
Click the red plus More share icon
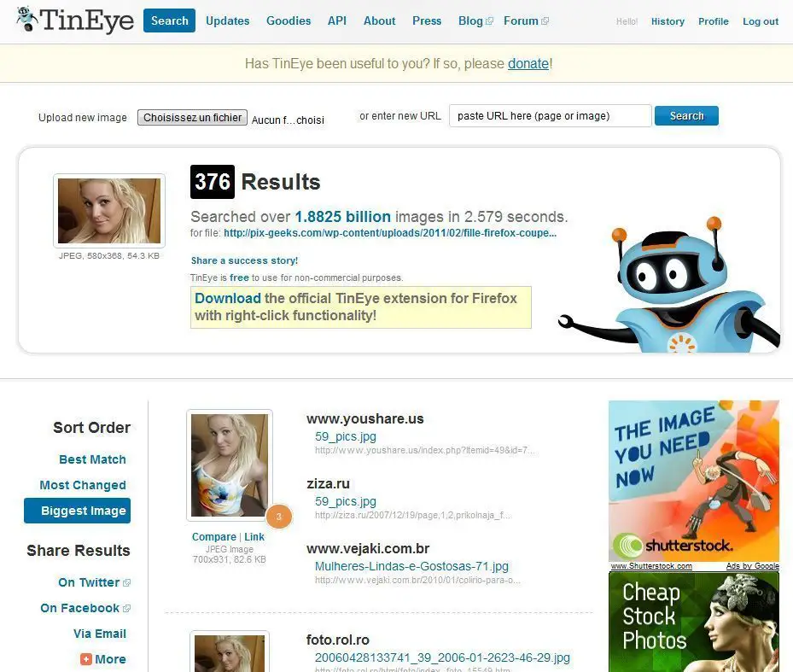[86, 659]
